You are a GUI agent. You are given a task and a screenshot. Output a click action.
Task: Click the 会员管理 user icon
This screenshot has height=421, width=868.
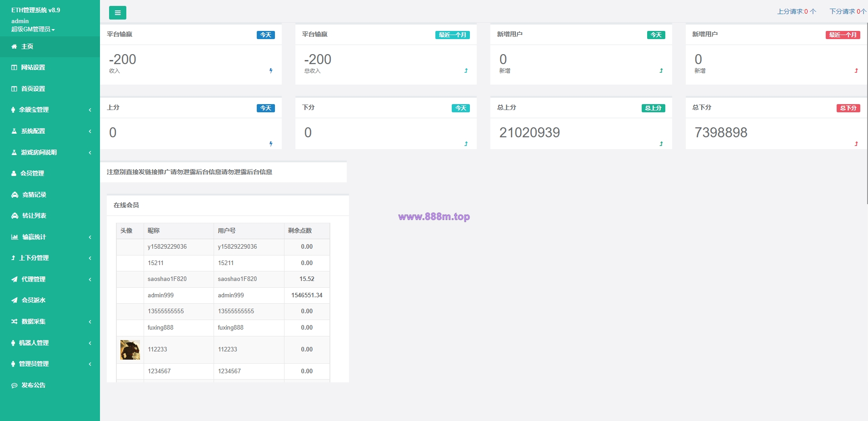point(14,173)
